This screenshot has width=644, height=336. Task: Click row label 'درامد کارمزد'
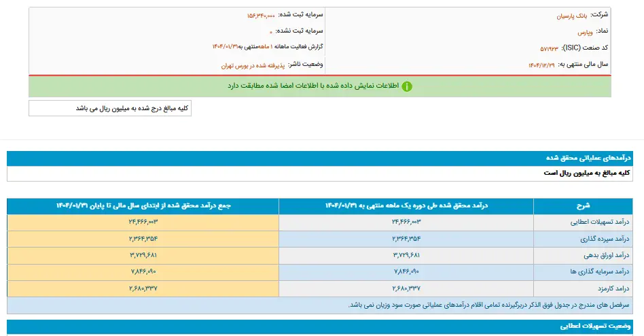point(613,288)
